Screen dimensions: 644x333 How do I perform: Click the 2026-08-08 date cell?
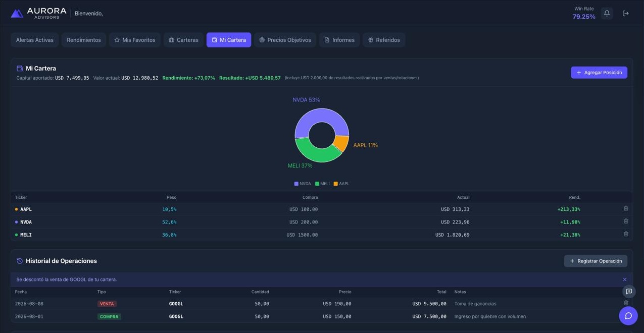pyautogui.click(x=29, y=304)
